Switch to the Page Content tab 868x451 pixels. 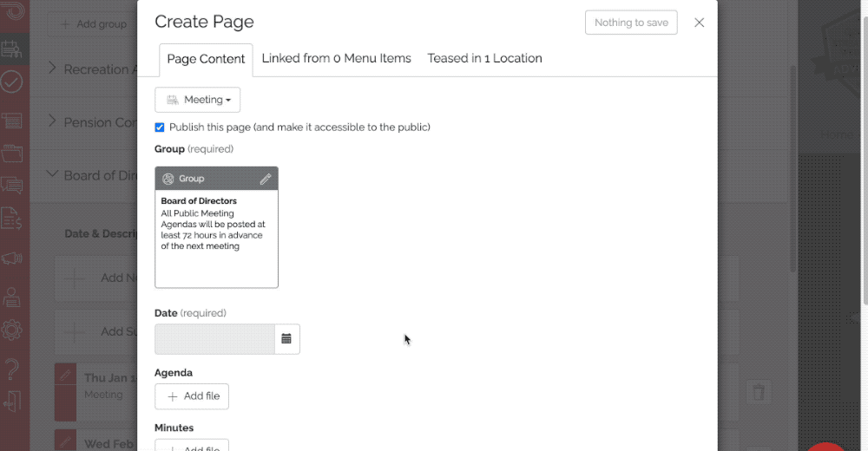tap(206, 60)
